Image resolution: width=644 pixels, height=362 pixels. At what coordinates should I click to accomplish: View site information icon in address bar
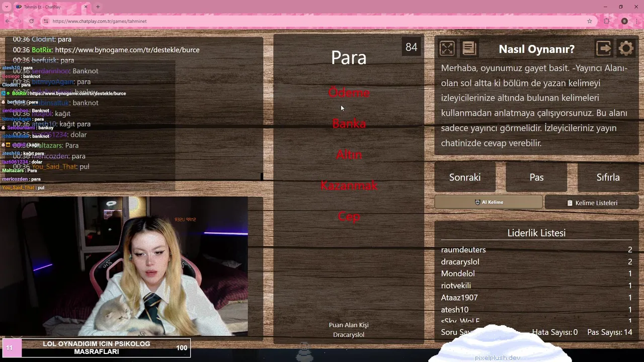click(46, 21)
